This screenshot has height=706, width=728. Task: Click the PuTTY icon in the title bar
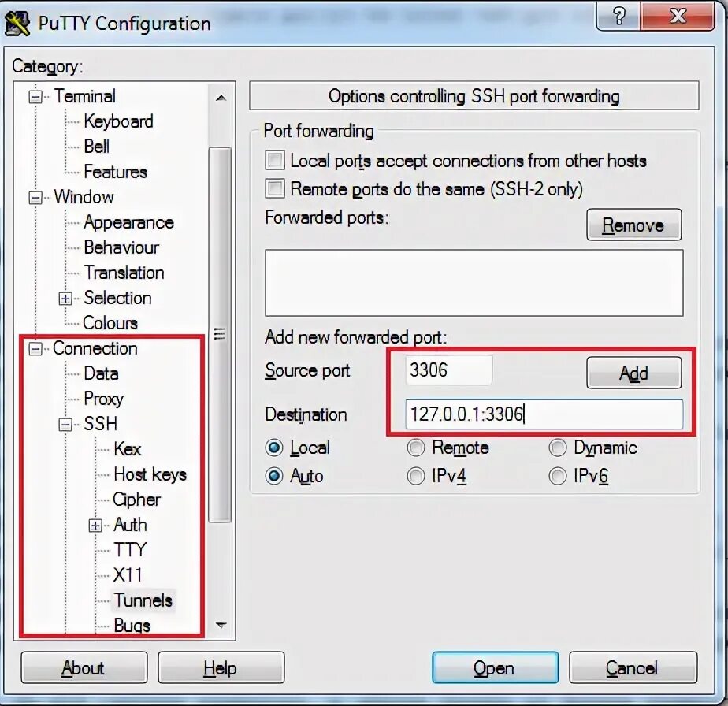coord(17,24)
